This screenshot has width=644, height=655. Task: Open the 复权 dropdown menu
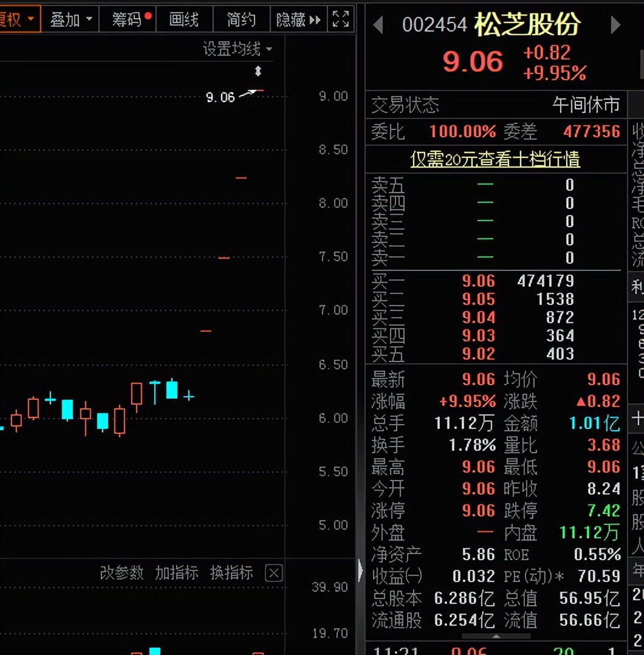(x=17, y=19)
